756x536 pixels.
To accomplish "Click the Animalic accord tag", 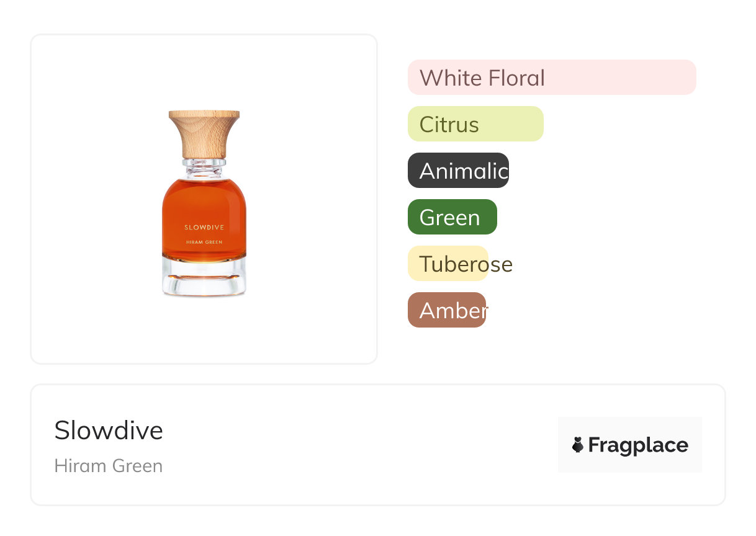I will 458,171.
